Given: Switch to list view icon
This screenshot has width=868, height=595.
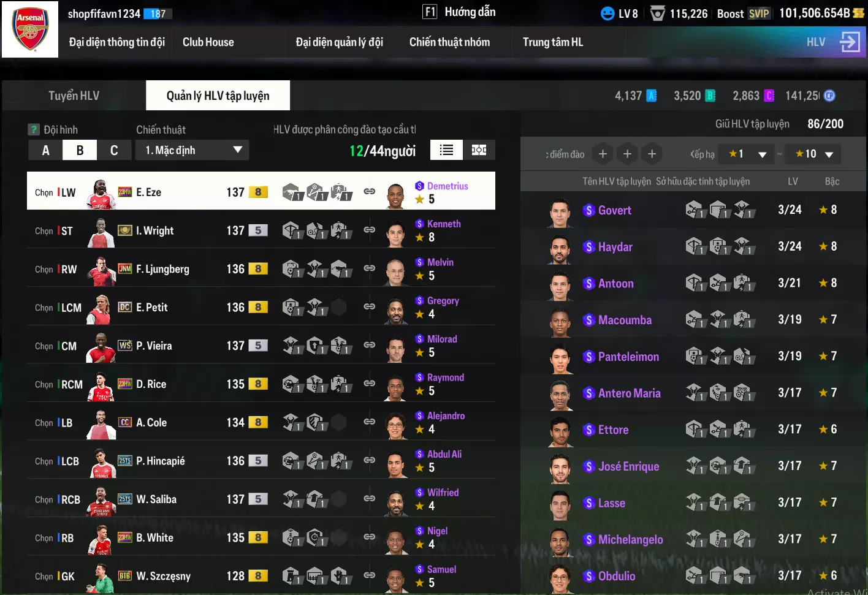Looking at the screenshot, I should click(446, 150).
